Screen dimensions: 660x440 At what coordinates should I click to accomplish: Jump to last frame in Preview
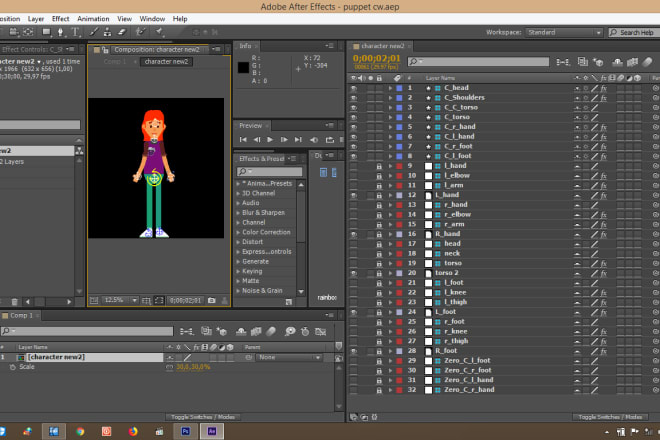298,139
